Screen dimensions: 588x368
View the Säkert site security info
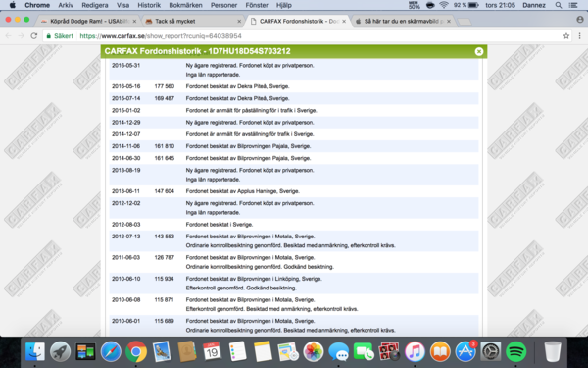click(x=60, y=36)
